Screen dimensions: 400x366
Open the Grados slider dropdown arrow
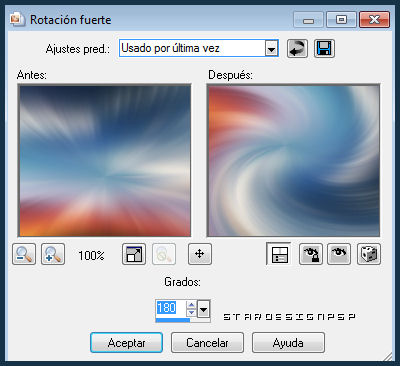pyautogui.click(x=203, y=310)
